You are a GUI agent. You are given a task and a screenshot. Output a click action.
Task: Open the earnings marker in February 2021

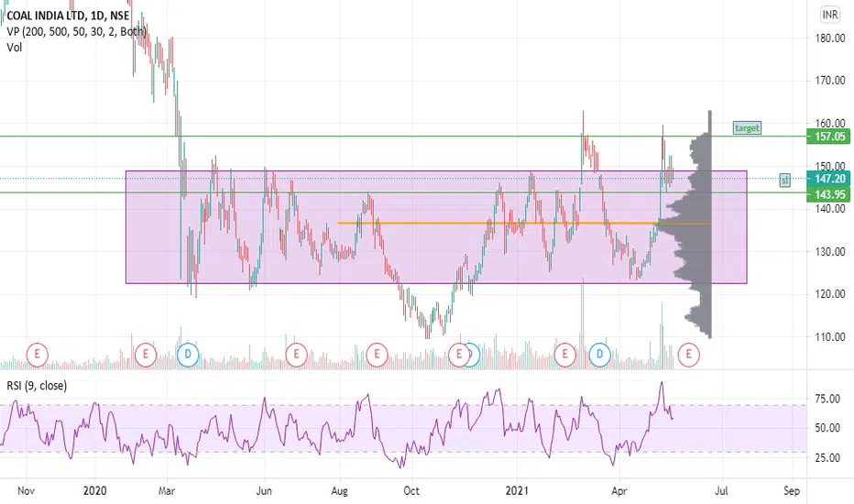click(x=564, y=355)
